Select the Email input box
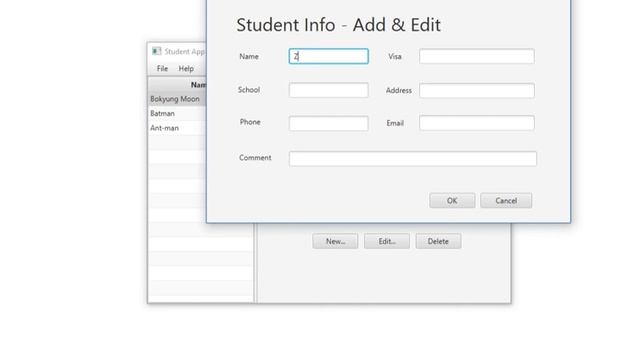 [x=477, y=123]
